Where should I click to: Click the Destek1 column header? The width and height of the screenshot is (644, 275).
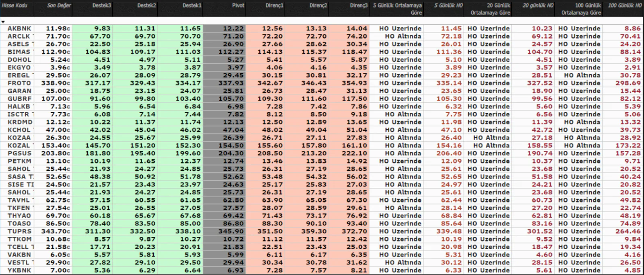point(192,6)
